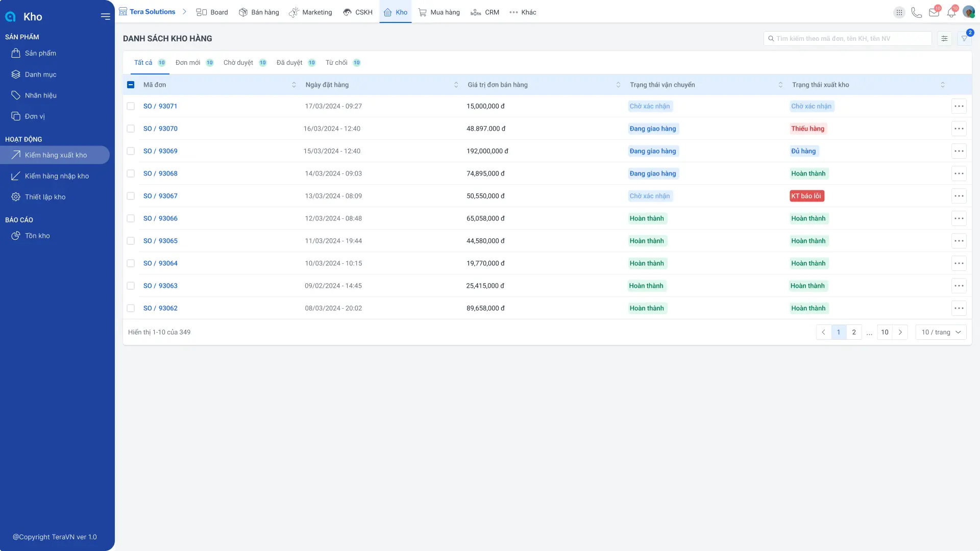Check the box for order SO / 93066
The height and width of the screenshot is (551, 980).
pyautogui.click(x=131, y=218)
